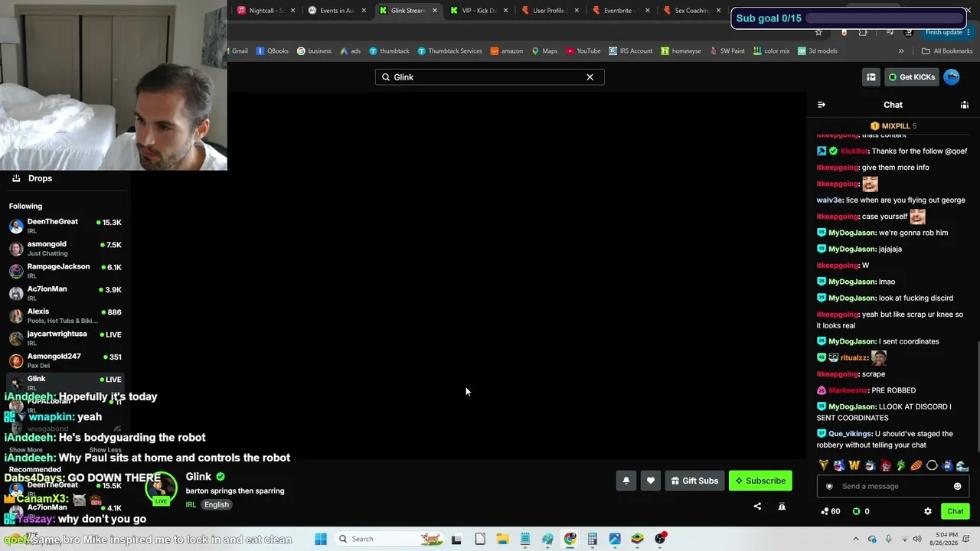Open jaycartwrightusa channel in Following list

tap(65, 338)
